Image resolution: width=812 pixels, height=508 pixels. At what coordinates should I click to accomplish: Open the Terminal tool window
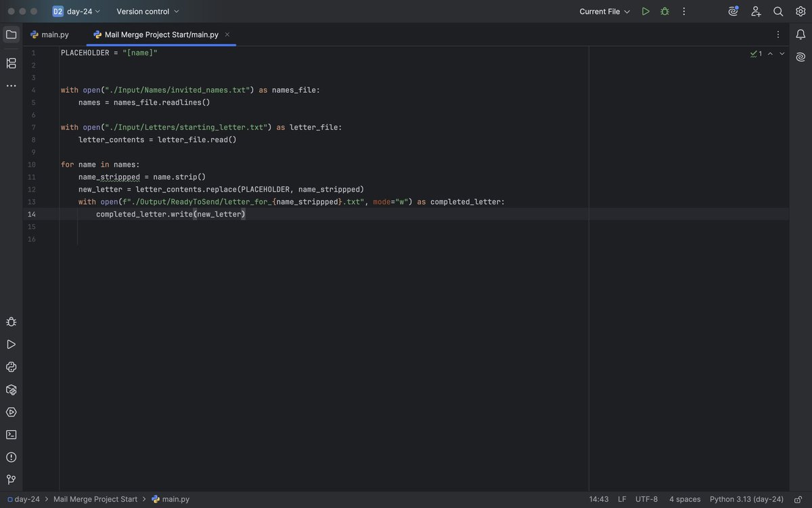[x=11, y=434]
